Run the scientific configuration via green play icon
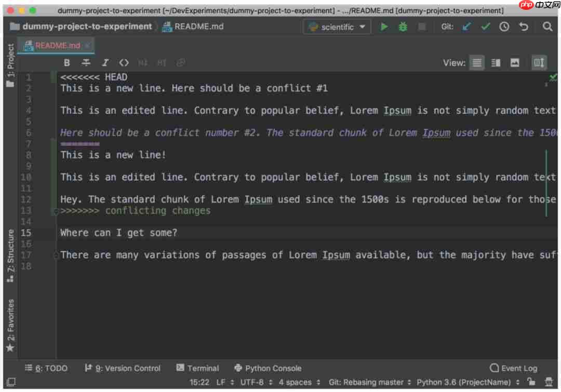This screenshot has width=561, height=392. 384,26
